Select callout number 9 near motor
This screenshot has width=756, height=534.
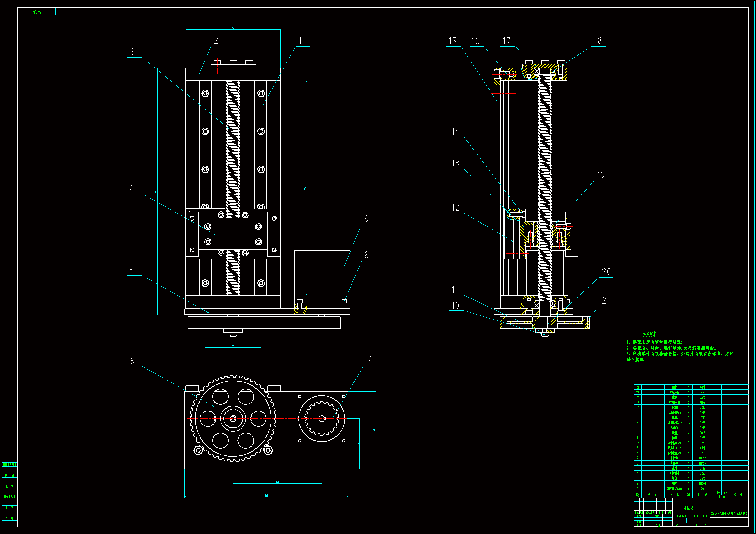point(366,219)
